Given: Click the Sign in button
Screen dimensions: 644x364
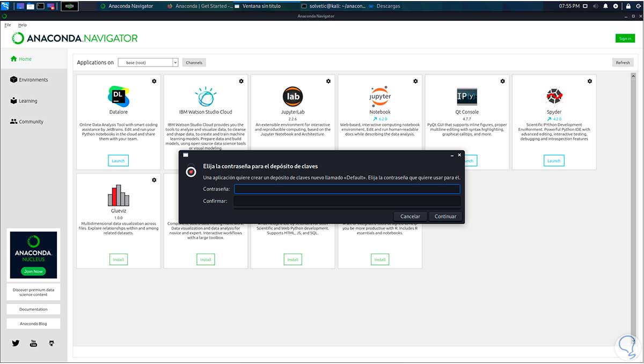Looking at the screenshot, I should [x=625, y=39].
